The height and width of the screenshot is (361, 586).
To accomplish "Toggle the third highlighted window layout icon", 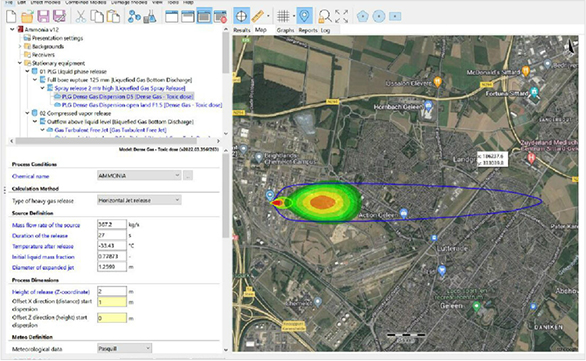I will pyautogui.click(x=204, y=16).
